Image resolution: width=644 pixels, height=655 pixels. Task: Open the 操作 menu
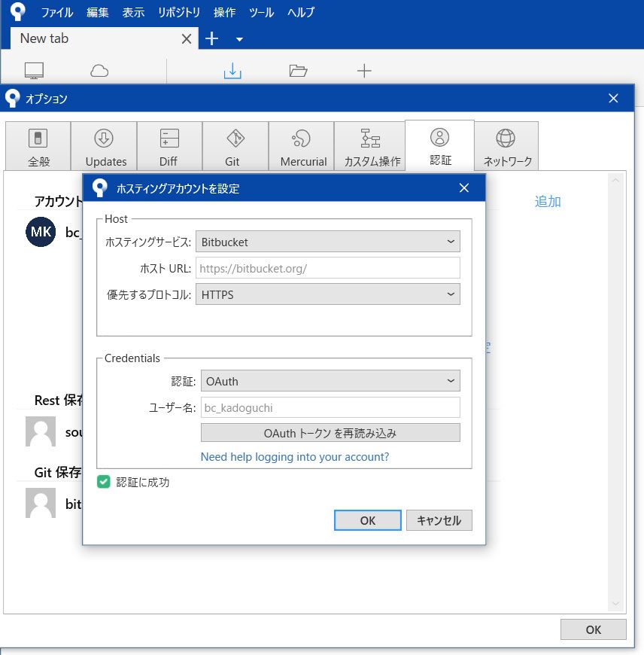click(x=224, y=12)
